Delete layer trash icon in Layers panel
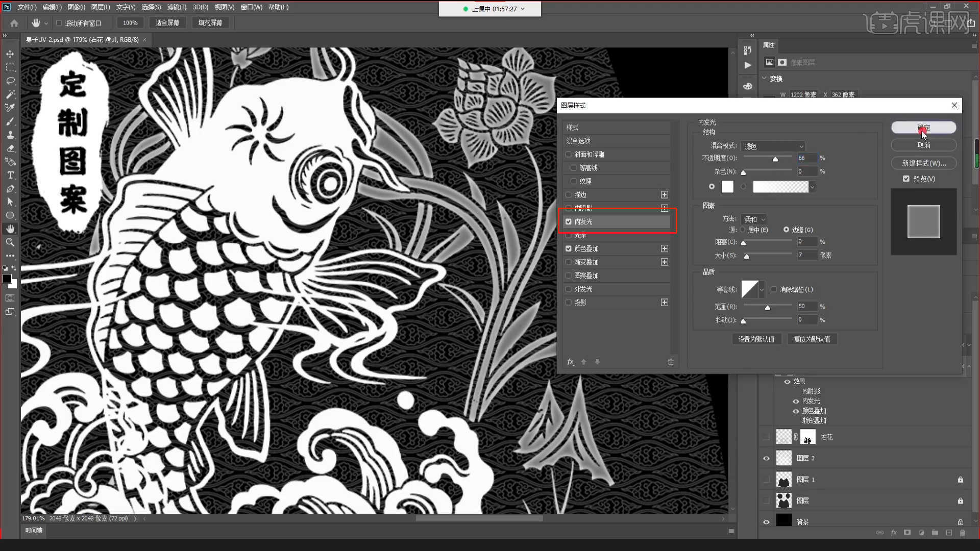The image size is (980, 551). coord(963,533)
